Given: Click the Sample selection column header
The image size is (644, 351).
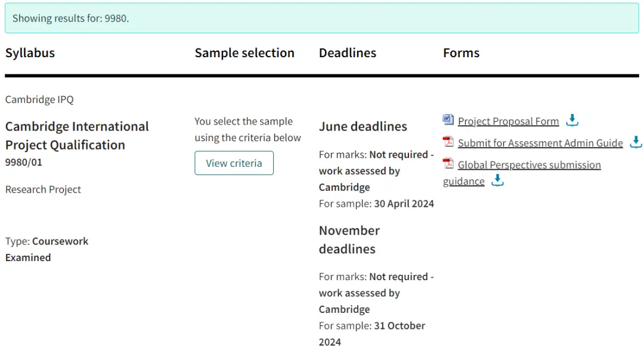Looking at the screenshot, I should click(x=244, y=53).
